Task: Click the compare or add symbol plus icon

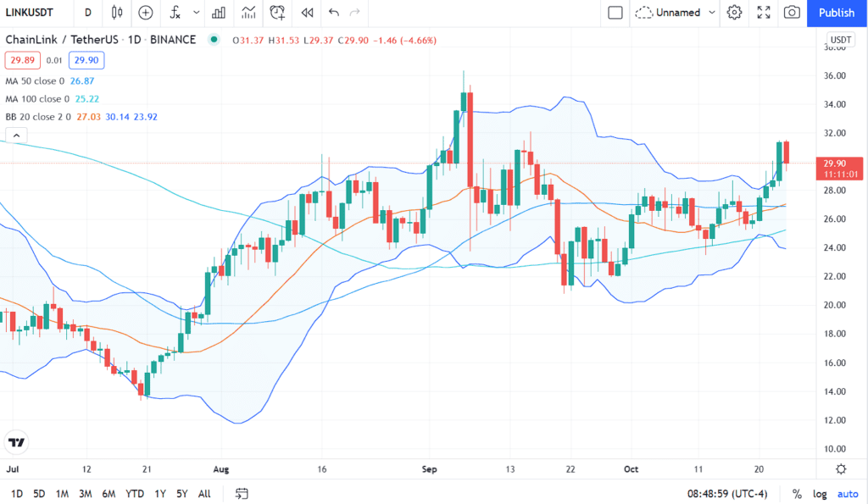Action: [x=146, y=12]
